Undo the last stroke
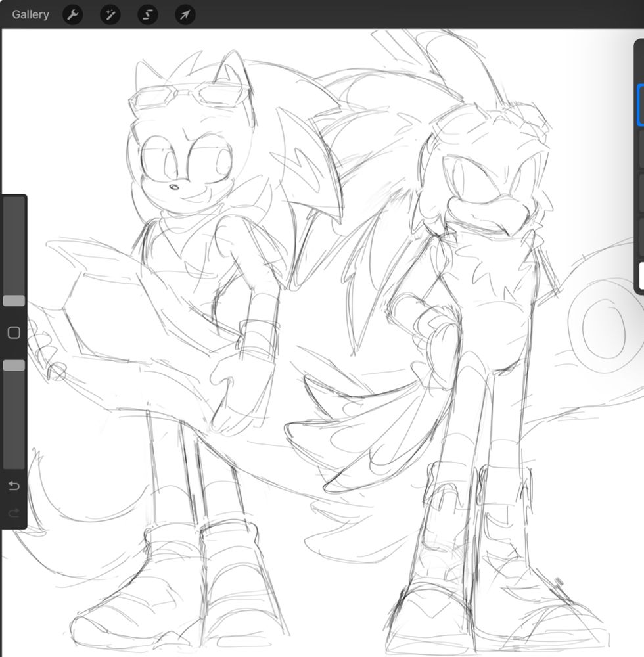The width and height of the screenshot is (644, 657). click(x=14, y=486)
